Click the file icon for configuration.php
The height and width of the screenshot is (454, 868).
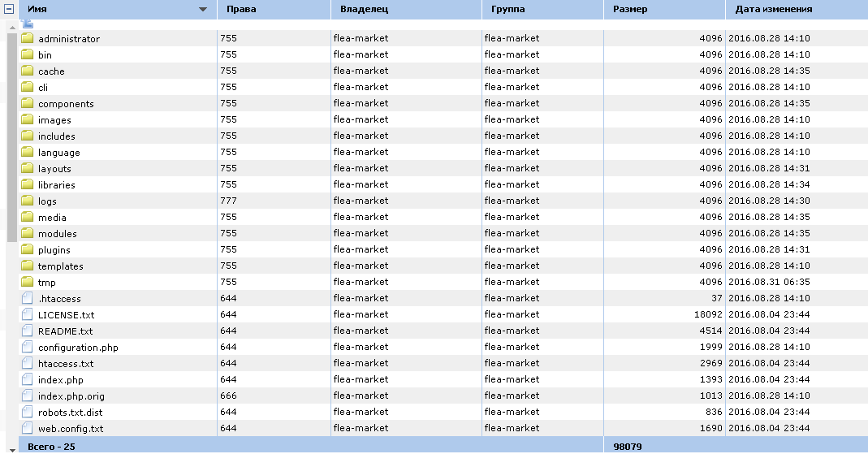(x=28, y=347)
